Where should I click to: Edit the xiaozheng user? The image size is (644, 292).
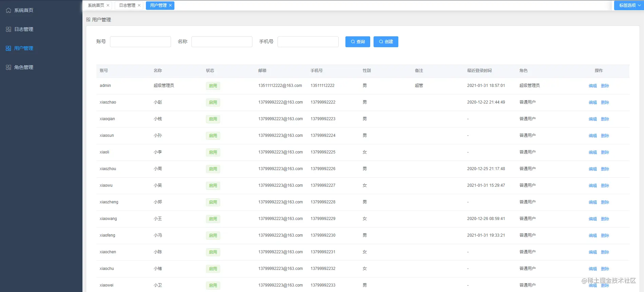pos(593,202)
